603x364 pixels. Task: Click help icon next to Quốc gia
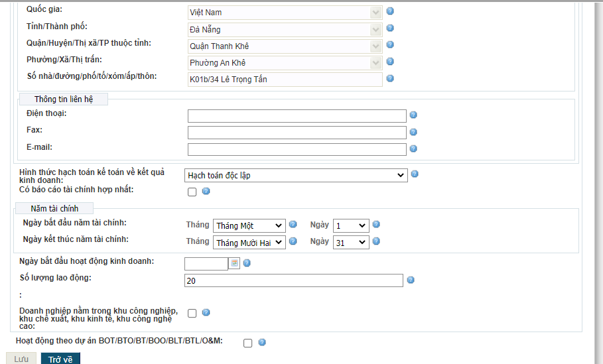point(391,11)
